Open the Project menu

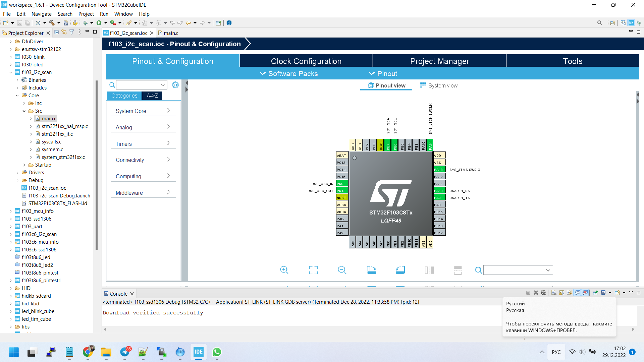(86, 14)
